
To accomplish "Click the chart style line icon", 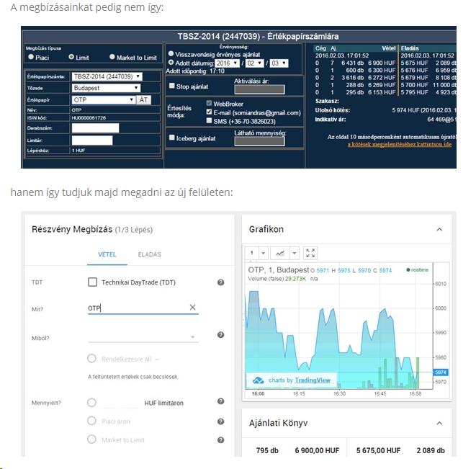I will click(280, 253).
